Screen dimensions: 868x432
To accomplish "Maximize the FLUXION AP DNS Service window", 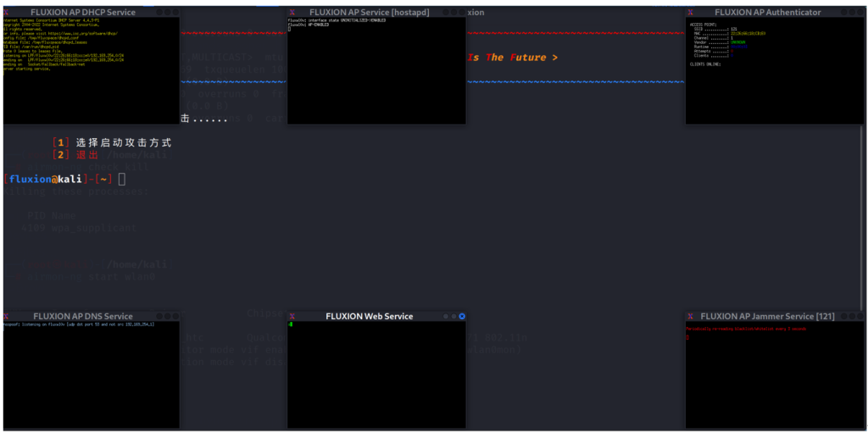I will 167,317.
